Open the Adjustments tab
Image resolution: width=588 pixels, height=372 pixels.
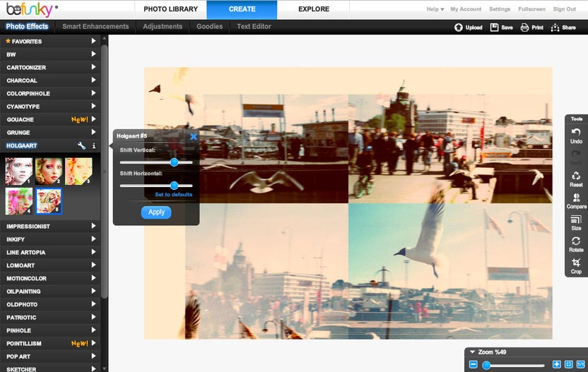pyautogui.click(x=163, y=27)
